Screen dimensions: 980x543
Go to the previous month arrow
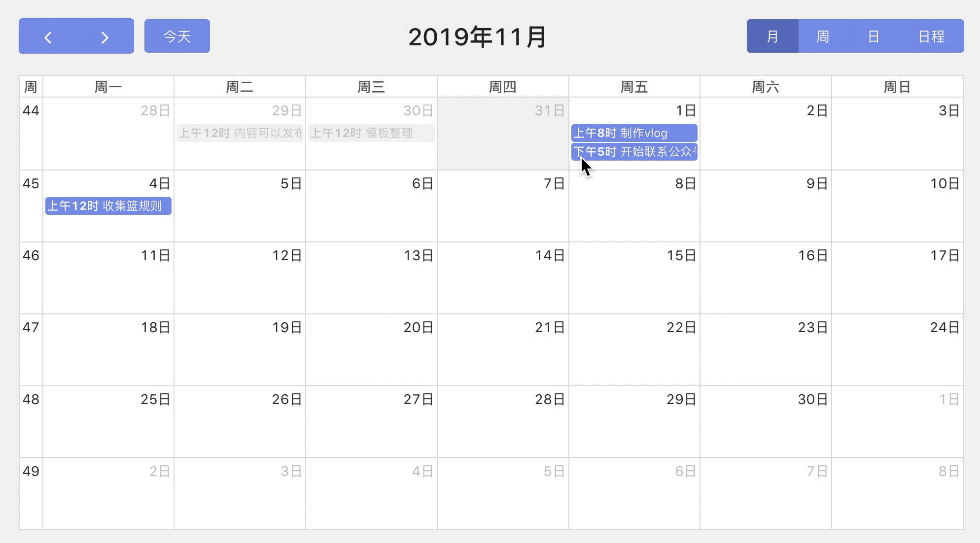click(x=48, y=37)
